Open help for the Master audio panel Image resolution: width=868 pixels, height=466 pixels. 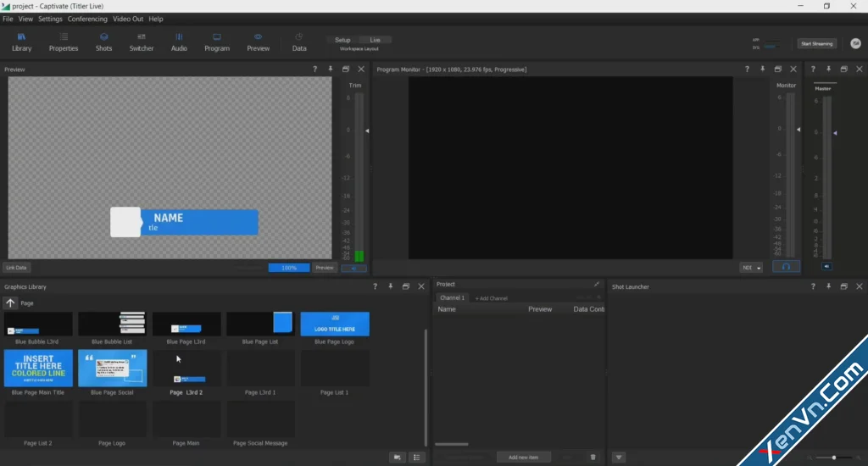pos(813,69)
